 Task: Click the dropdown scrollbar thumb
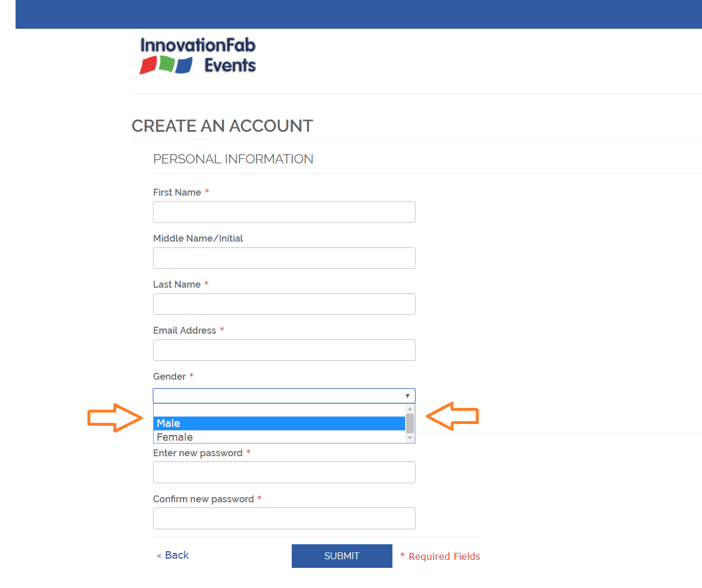410,423
